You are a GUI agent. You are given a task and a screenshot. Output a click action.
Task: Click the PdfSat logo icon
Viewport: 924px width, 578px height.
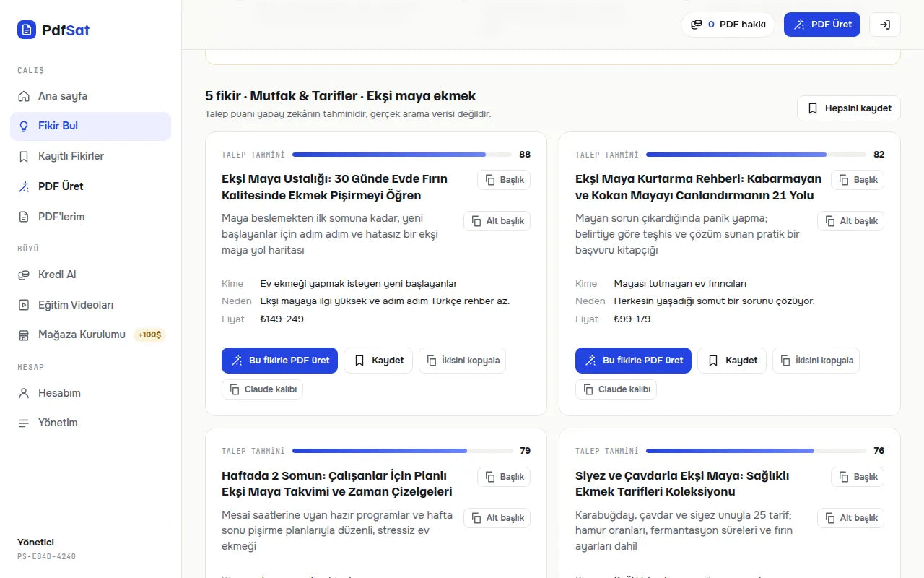click(x=27, y=30)
